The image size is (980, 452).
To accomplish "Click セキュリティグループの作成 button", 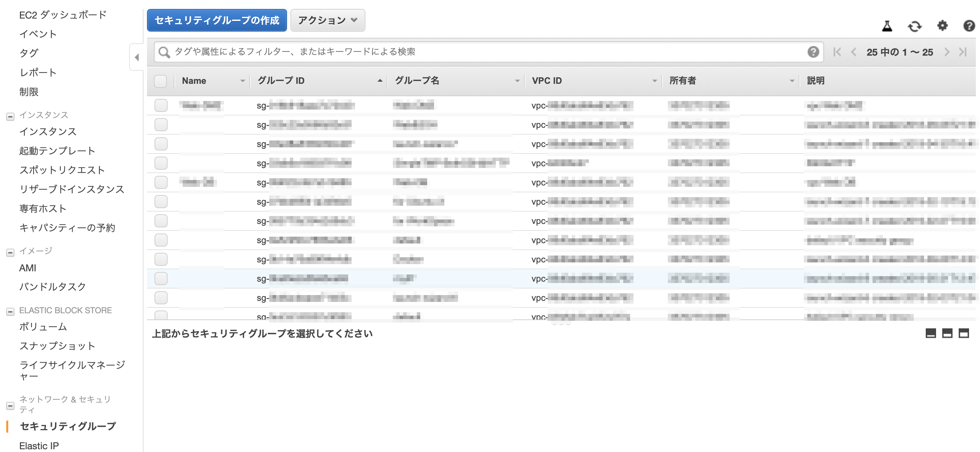I will [x=217, y=20].
